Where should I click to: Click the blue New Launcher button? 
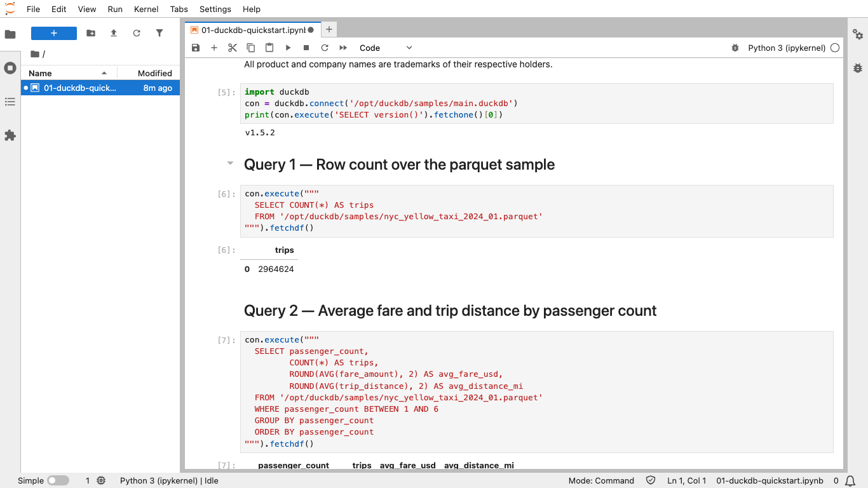click(54, 33)
